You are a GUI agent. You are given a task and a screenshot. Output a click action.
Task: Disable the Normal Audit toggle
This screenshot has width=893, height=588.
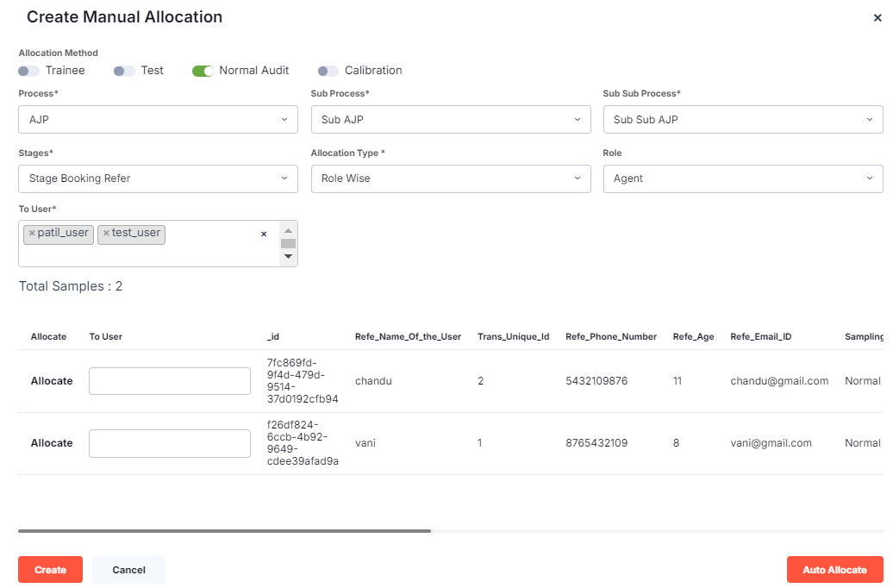coord(203,71)
